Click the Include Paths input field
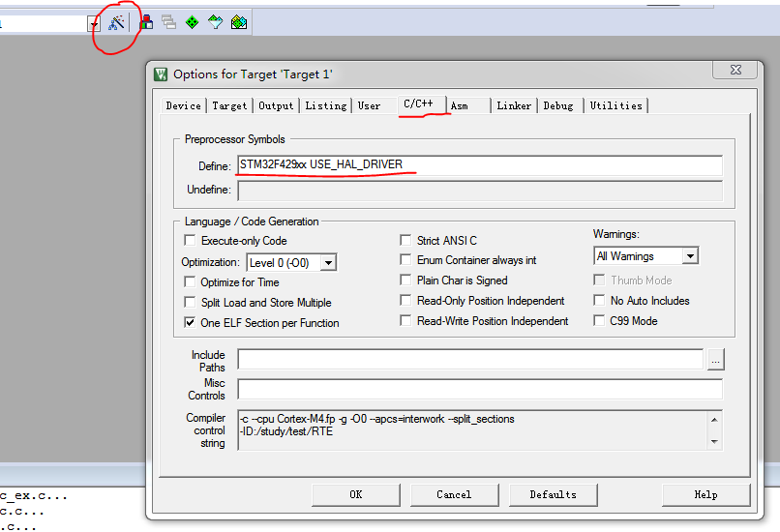 pyautogui.click(x=470, y=360)
